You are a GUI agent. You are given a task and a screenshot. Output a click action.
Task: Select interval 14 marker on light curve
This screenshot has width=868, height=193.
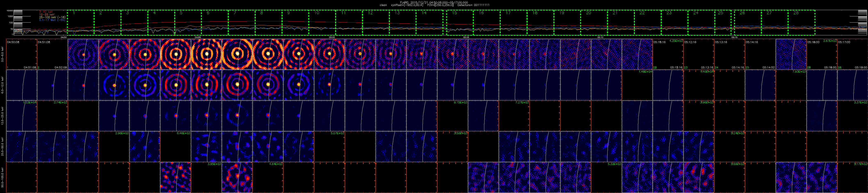point(424,13)
